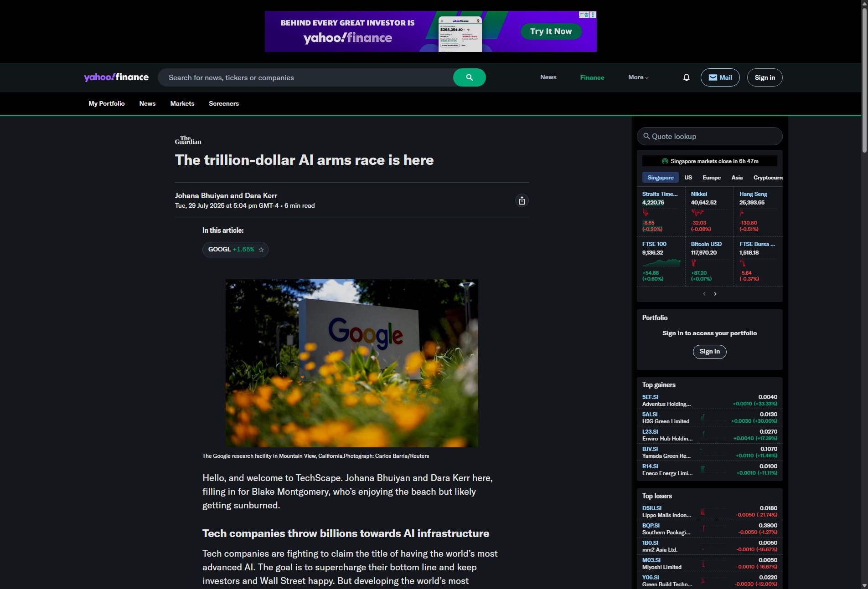Click the Portfolio panel heading
Image resolution: width=868 pixels, height=589 pixels.
tap(655, 318)
